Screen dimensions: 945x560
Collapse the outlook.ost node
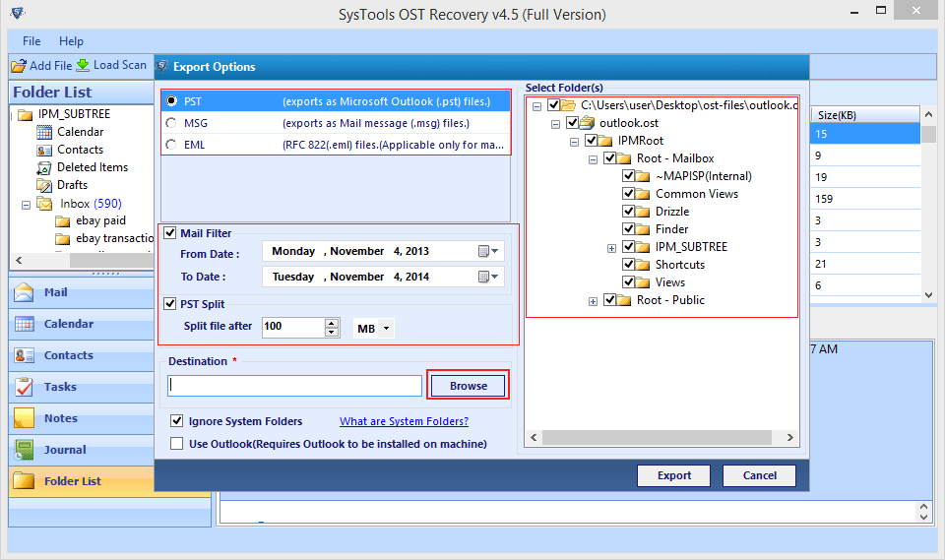[x=555, y=125]
